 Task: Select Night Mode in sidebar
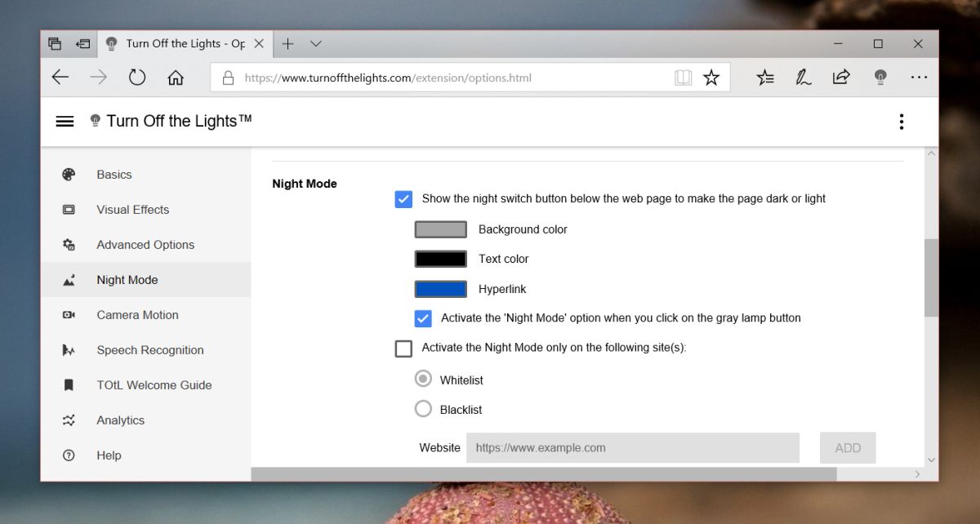coord(146,279)
